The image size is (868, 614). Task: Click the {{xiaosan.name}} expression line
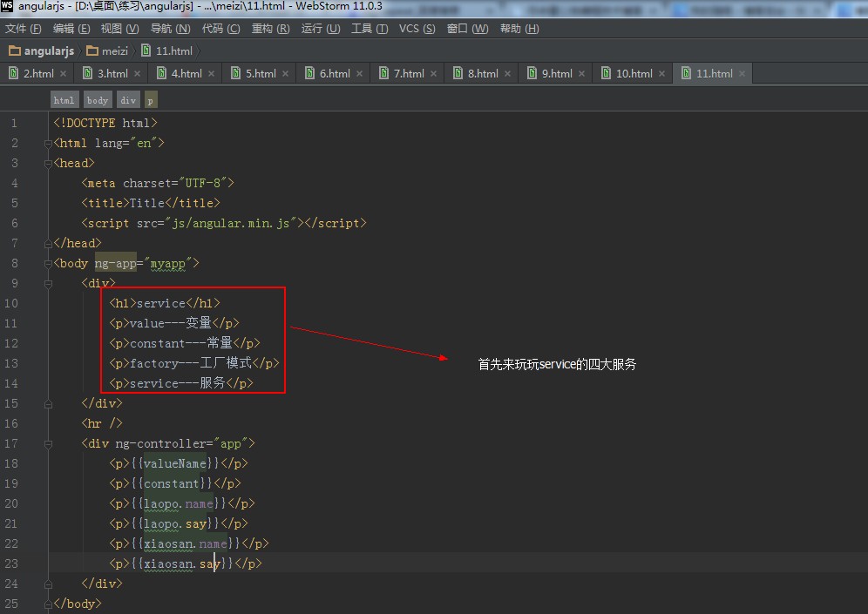tap(189, 543)
